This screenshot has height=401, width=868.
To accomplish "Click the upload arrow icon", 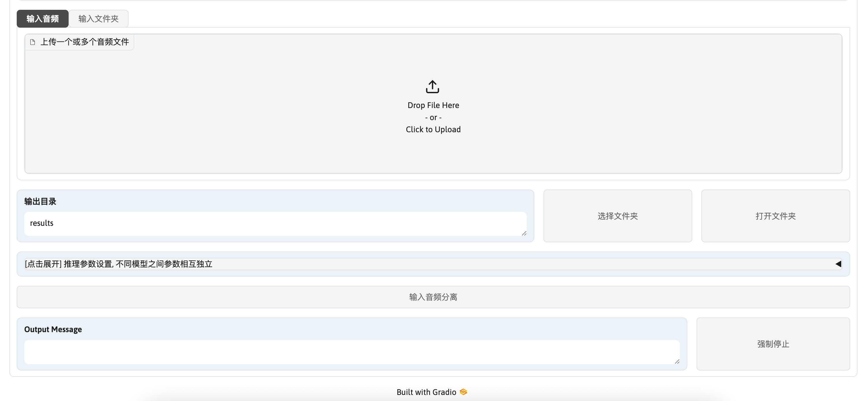I will tap(432, 86).
